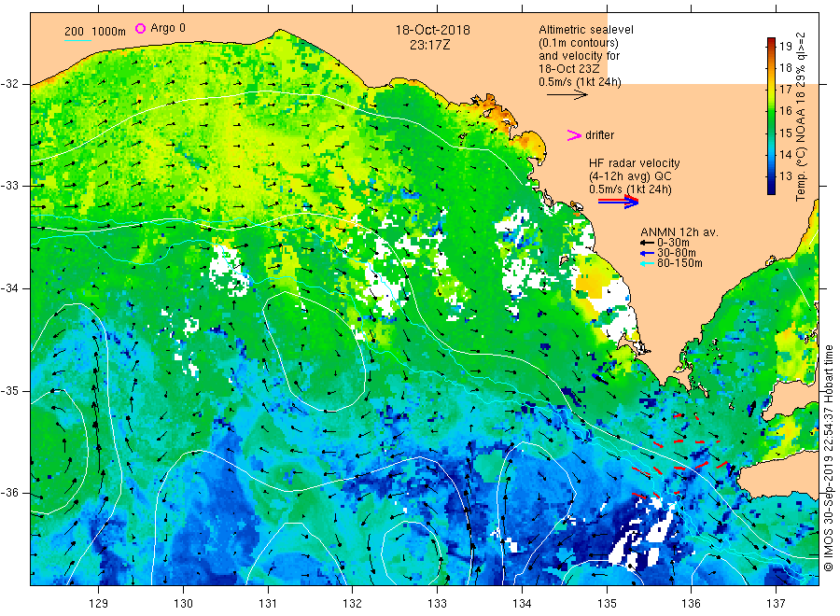Click the longitude label 130
840x616 pixels.
(183, 604)
